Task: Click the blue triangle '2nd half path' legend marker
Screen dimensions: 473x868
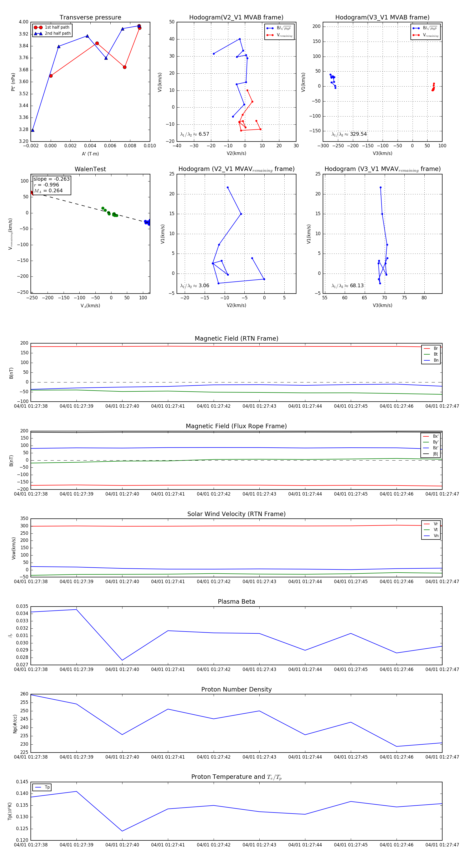Action: pyautogui.click(x=38, y=33)
